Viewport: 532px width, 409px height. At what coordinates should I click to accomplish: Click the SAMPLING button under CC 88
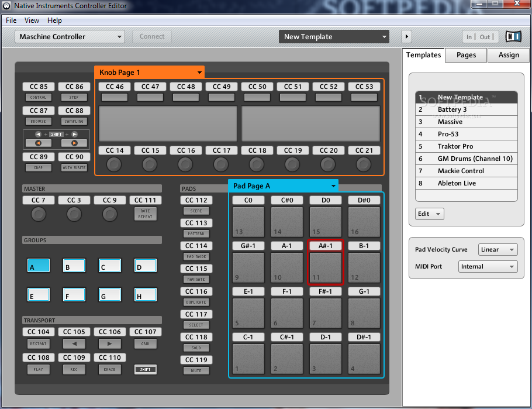click(x=74, y=121)
